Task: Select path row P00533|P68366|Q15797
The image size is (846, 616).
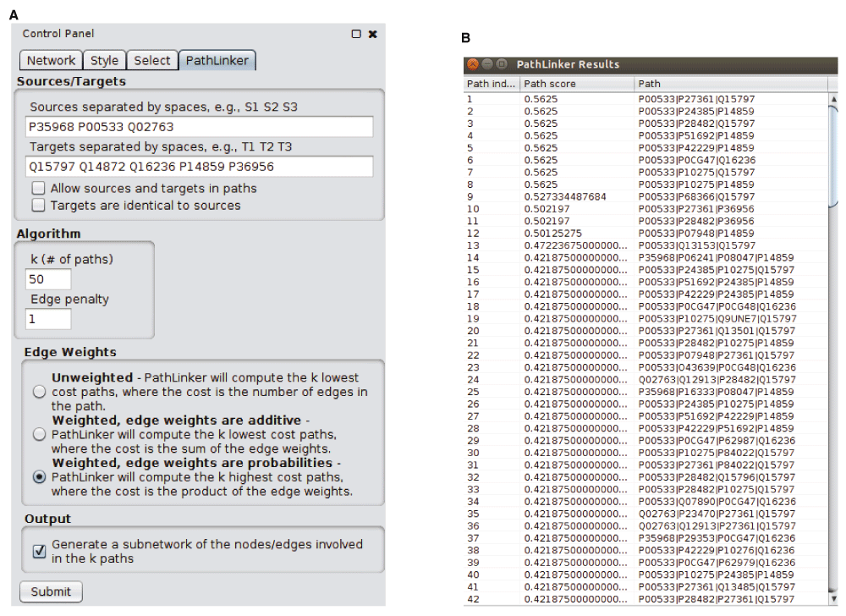Action: pos(645,197)
